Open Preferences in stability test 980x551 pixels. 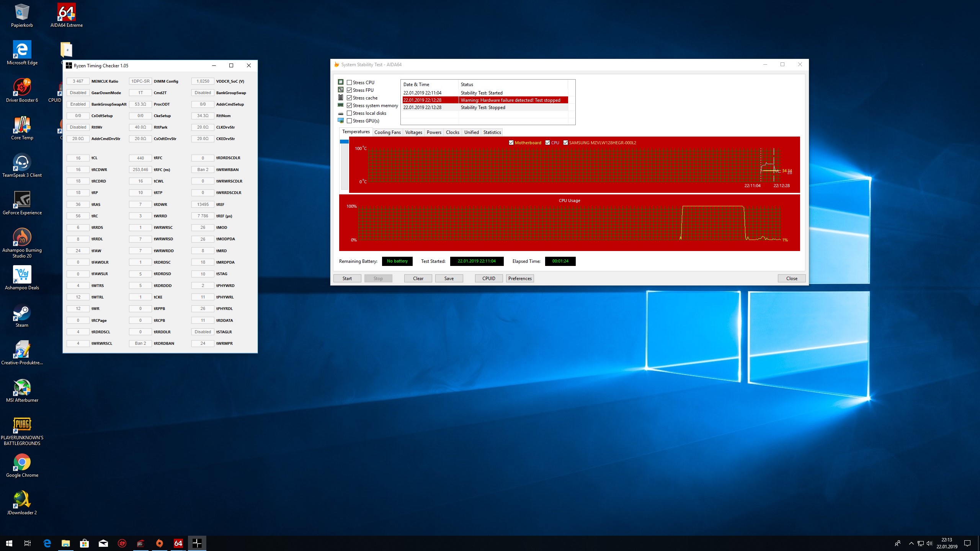click(519, 279)
